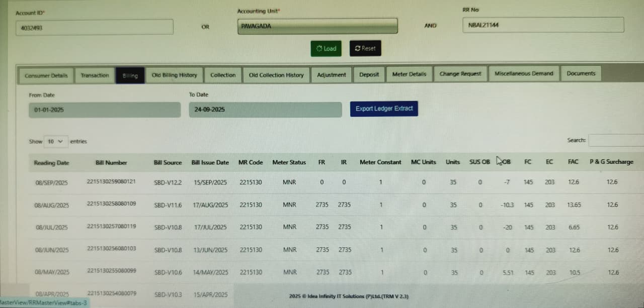Select bill number 2215130254080079
The width and height of the screenshot is (644, 308).
tap(111, 293)
